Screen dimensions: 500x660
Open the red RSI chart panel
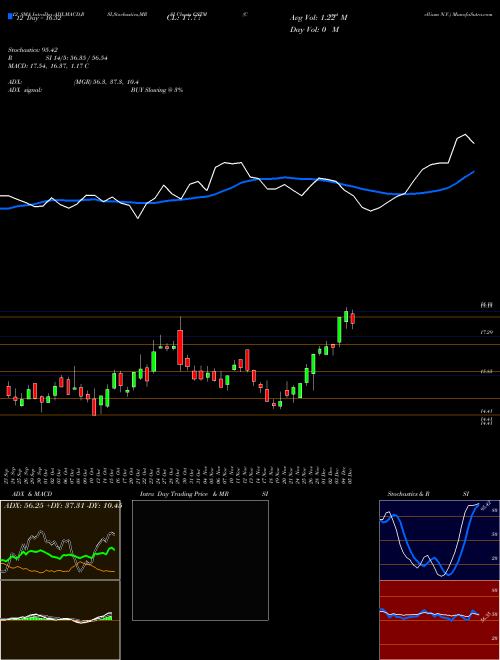pyautogui.click(x=439, y=620)
